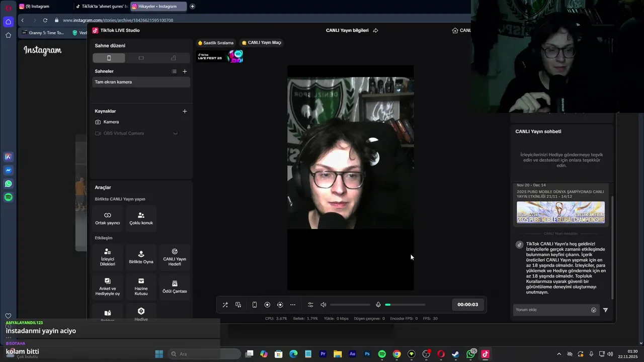Reload the browser page
Screen dimensions: 644x362
(x=45, y=20)
